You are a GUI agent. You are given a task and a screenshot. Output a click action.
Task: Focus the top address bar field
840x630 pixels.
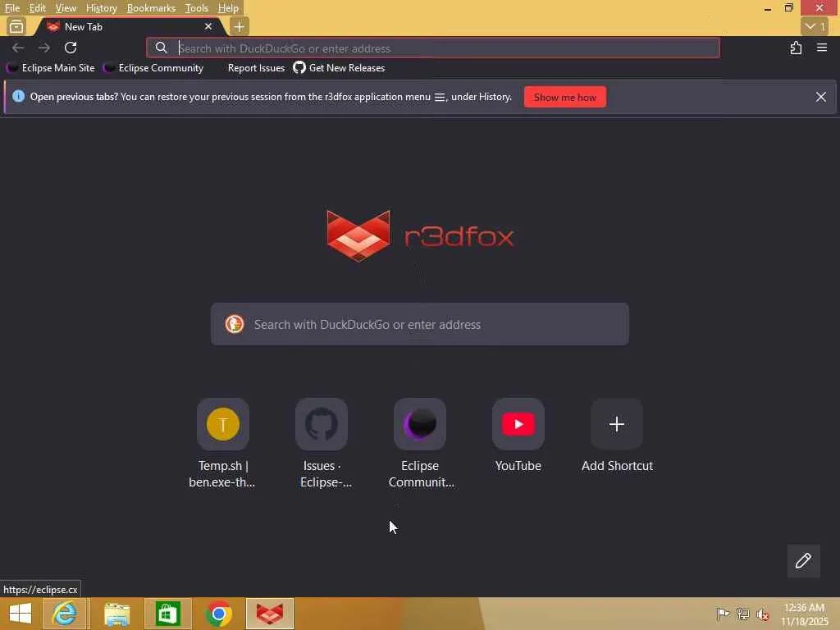433,48
